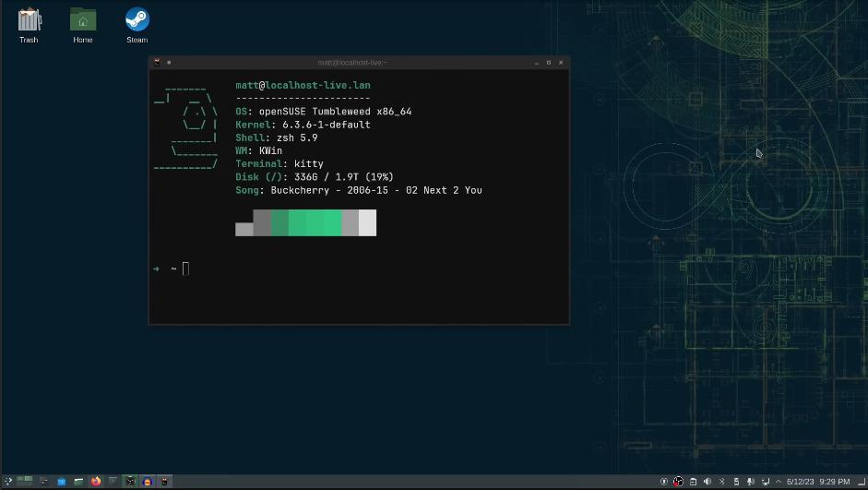868x490 pixels.
Task: Open the Bluetooth tray icon
Action: [x=722, y=482]
